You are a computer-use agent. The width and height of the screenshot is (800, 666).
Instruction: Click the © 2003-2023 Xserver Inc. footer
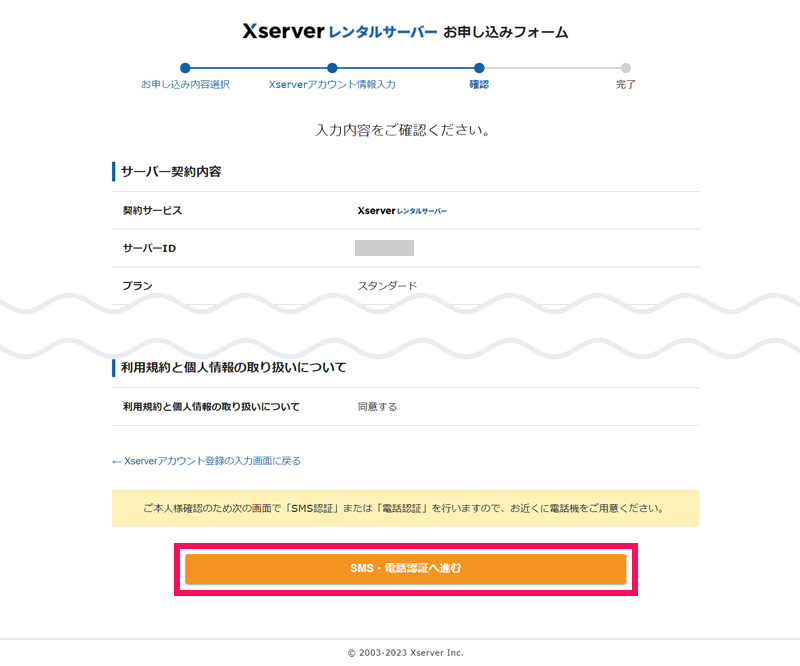tap(406, 653)
